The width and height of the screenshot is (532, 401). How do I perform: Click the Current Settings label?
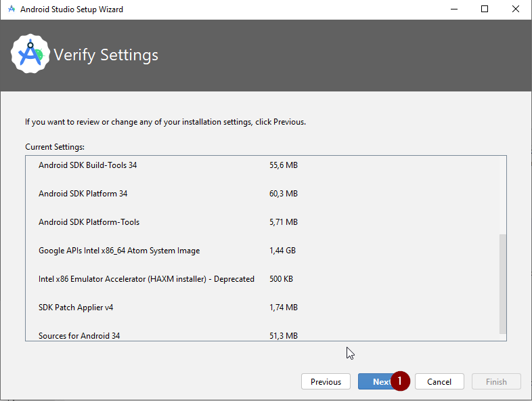[55, 147]
